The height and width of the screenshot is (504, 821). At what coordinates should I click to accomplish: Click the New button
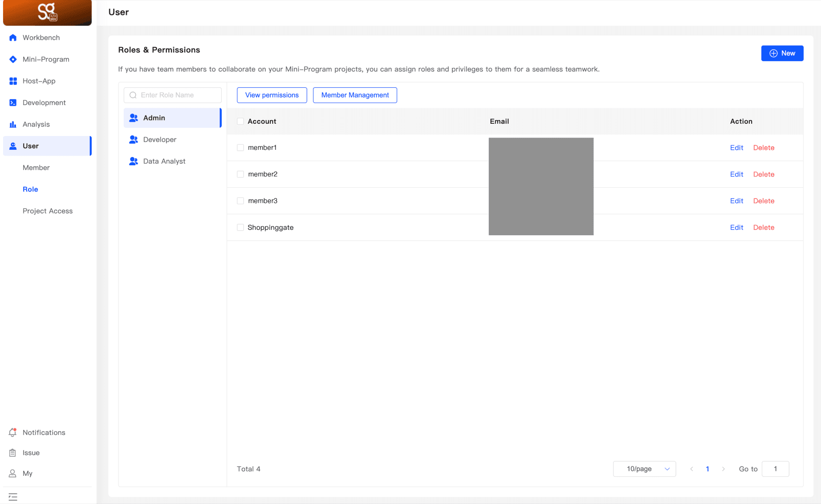click(x=782, y=53)
